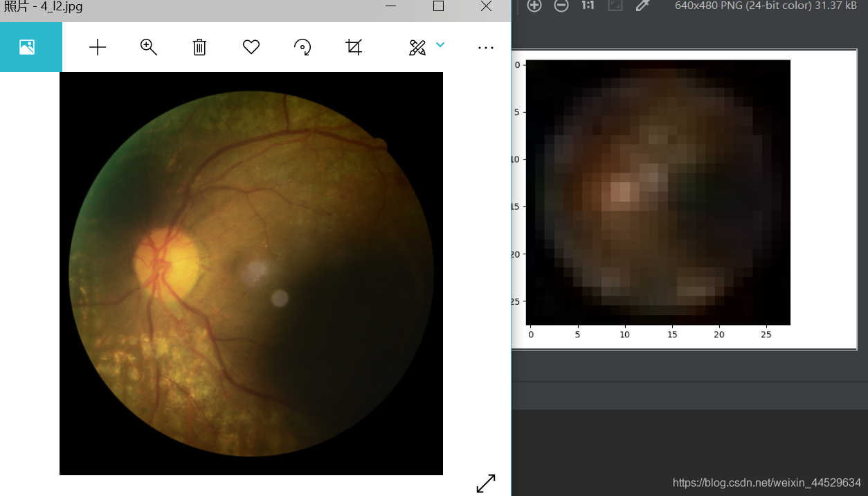868x496 pixels.
Task: Toggle fullscreen with diagonal arrows icon
Action: pyautogui.click(x=486, y=484)
